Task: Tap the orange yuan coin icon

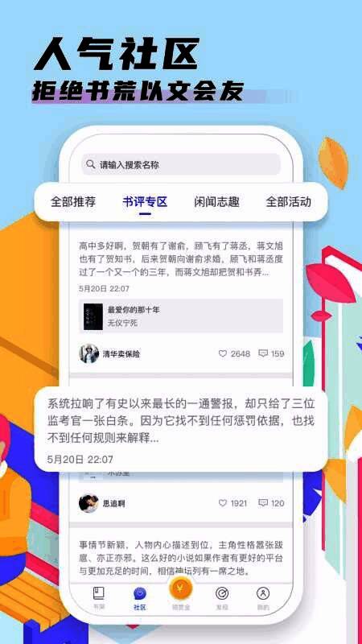Action: (x=180, y=590)
